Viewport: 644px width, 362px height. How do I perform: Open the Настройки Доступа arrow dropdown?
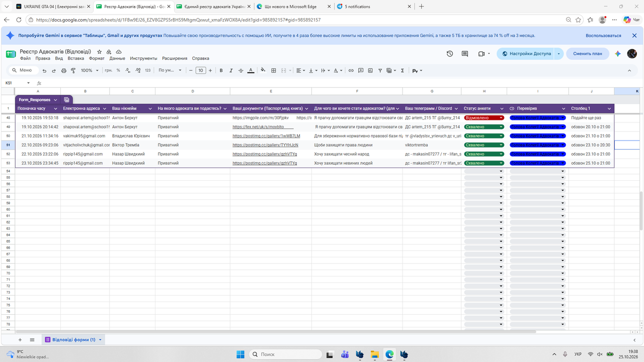click(558, 54)
